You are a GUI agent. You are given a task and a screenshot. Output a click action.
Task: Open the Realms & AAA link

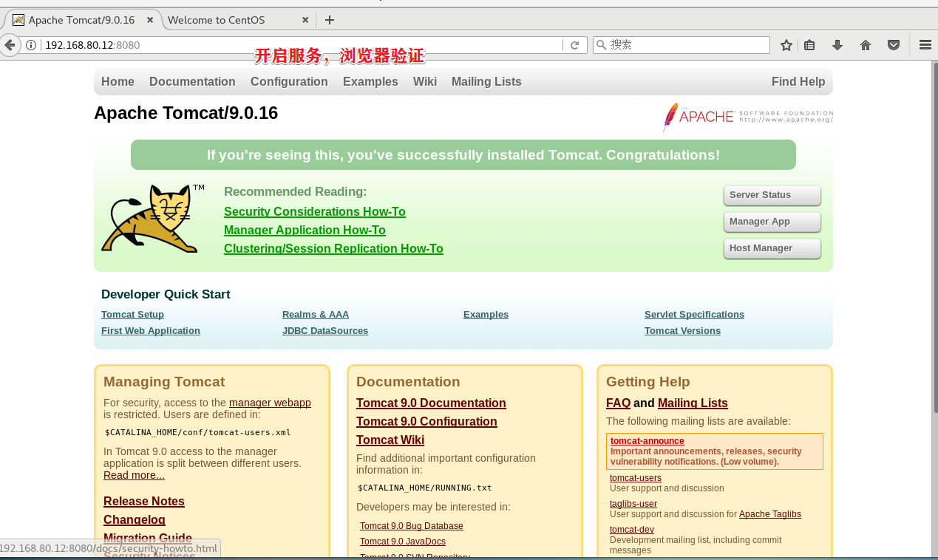coord(316,315)
